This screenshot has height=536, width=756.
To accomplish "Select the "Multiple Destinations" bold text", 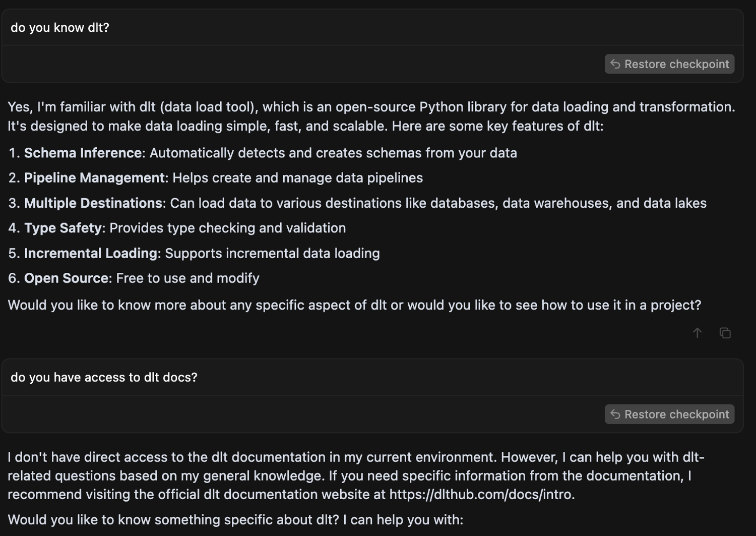I will click(93, 203).
